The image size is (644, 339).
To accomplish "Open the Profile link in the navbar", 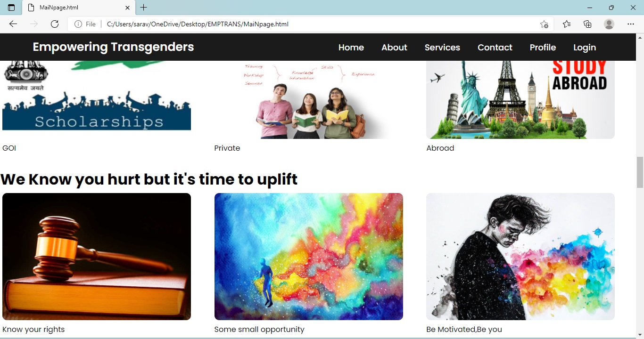I will [x=543, y=47].
